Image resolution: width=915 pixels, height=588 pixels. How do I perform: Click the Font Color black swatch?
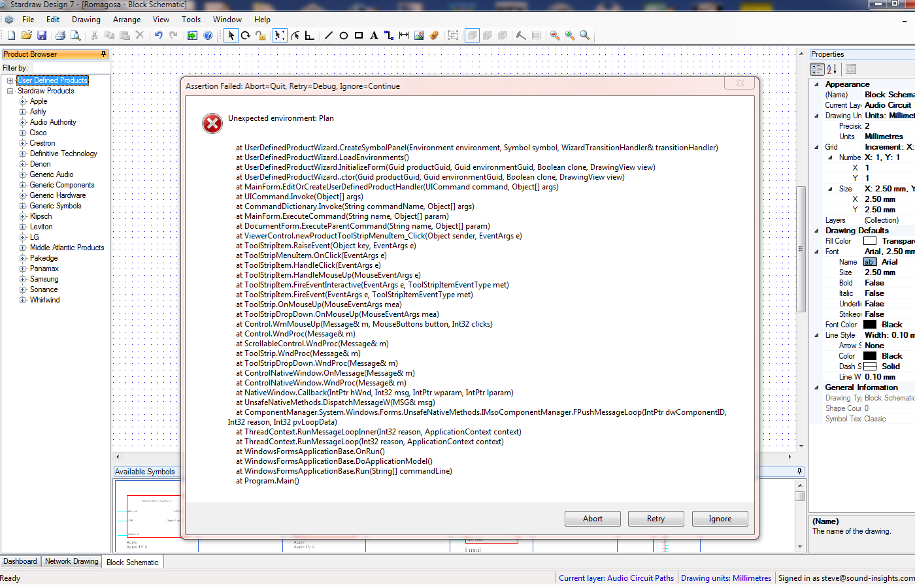(870, 325)
